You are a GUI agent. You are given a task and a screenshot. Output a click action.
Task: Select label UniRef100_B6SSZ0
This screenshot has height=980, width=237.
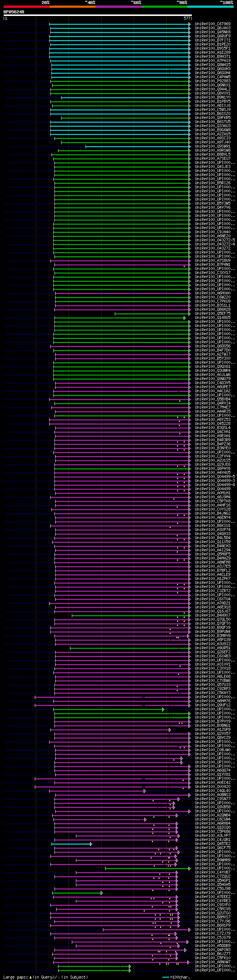pyautogui.click(x=213, y=114)
